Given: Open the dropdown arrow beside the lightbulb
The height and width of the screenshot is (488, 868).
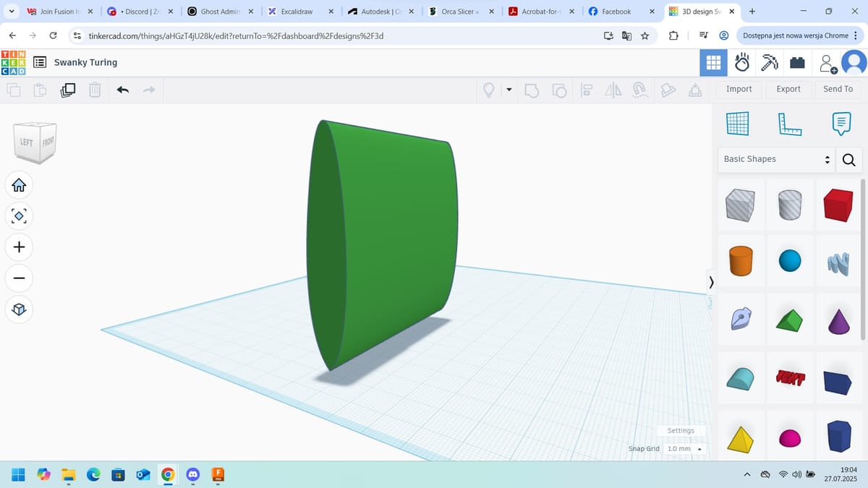Looking at the screenshot, I should 509,90.
